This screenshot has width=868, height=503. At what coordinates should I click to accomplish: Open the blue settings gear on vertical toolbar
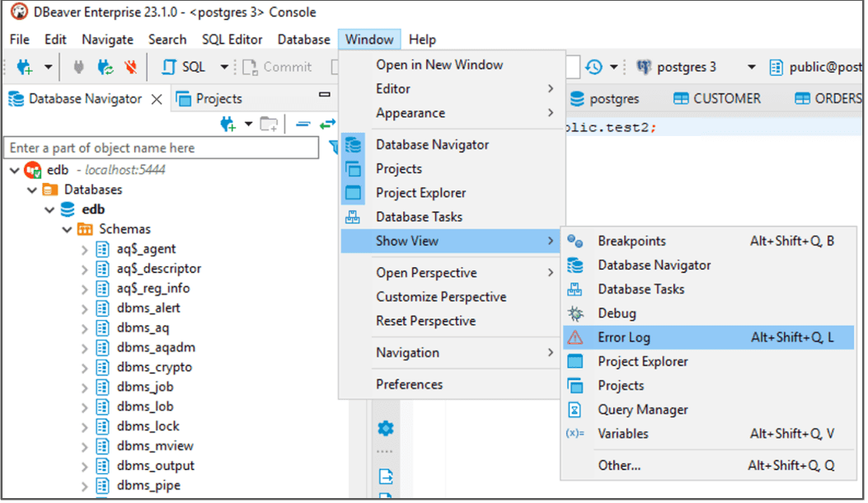click(386, 428)
